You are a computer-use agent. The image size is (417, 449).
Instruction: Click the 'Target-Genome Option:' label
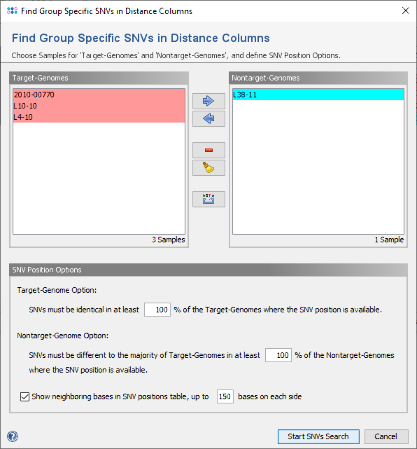[x=57, y=290]
